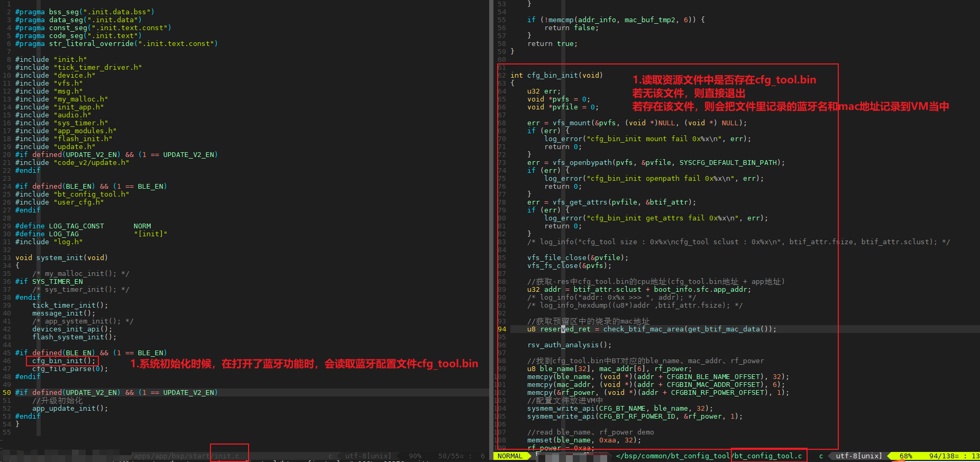Click u8 ble_name[32], mac_addr[6] declaration
The height and width of the screenshot is (462, 980).
pyautogui.click(x=609, y=368)
